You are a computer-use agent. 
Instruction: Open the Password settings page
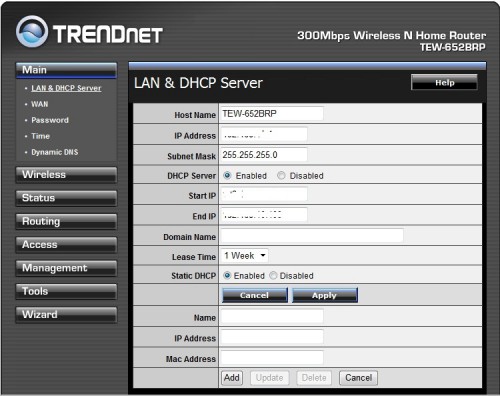point(50,120)
